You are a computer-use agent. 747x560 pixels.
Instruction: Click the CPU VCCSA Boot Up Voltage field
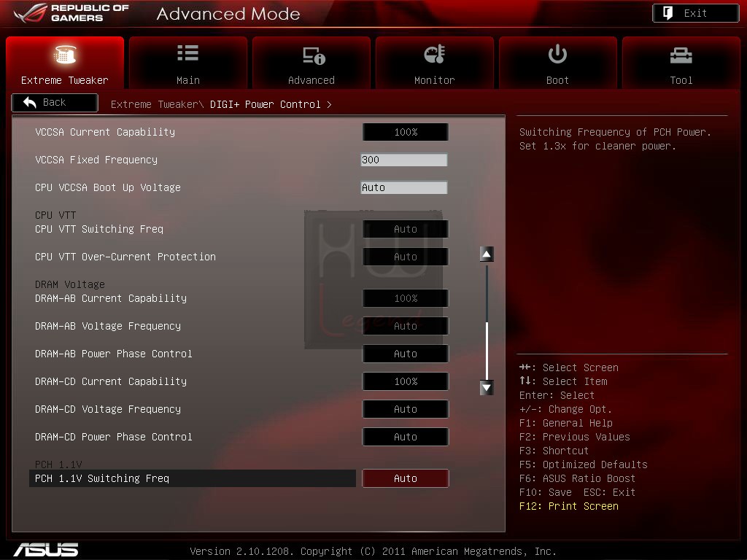404,187
